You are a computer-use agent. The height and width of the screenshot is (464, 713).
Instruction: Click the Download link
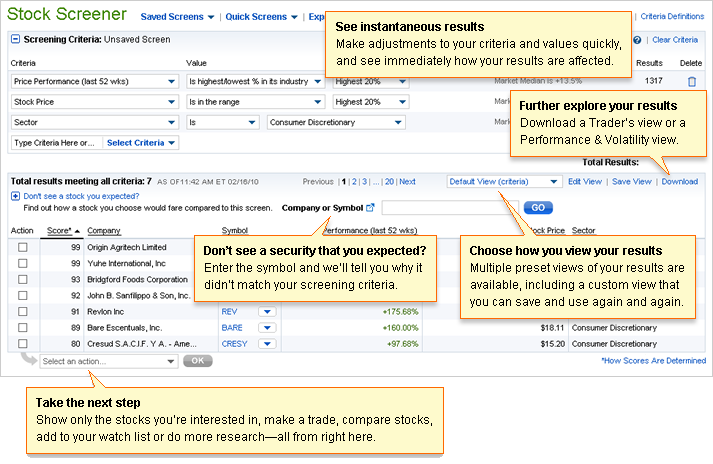click(679, 182)
